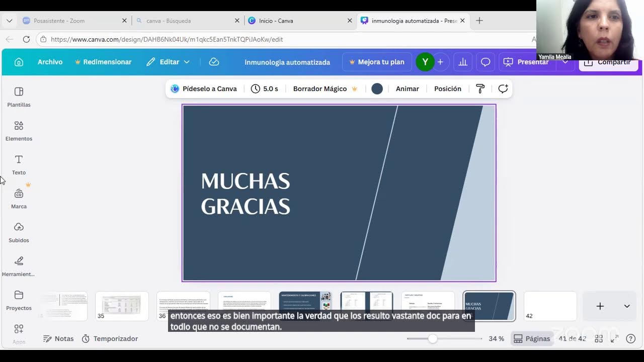Click the 34 % zoom value
Image resolution: width=644 pixels, height=362 pixels.
tap(497, 339)
